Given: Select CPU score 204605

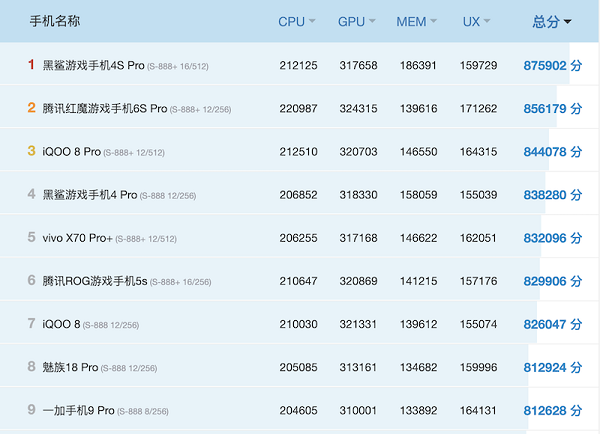Looking at the screenshot, I should 298,411.
